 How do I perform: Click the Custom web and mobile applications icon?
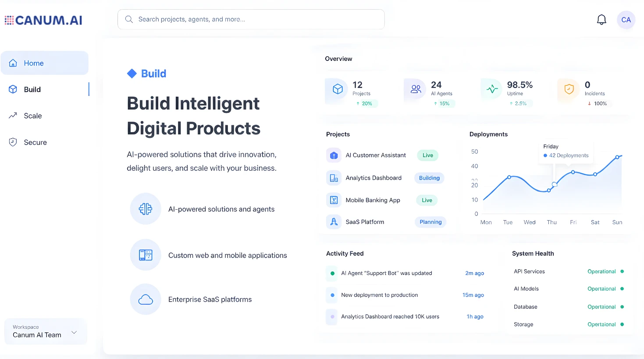tap(146, 255)
